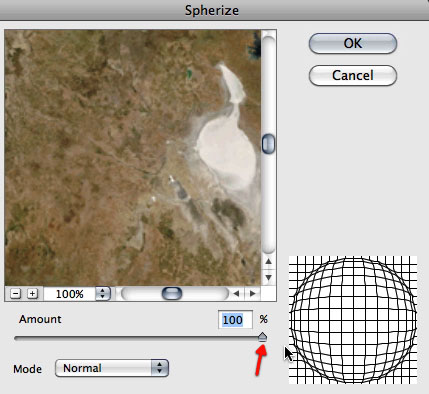Click the preview's scroll right arrow

point(253,294)
